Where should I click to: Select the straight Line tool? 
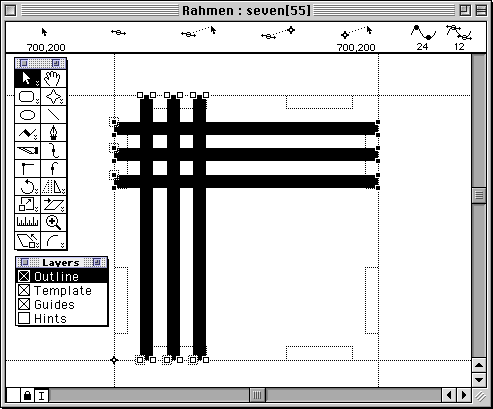53,115
